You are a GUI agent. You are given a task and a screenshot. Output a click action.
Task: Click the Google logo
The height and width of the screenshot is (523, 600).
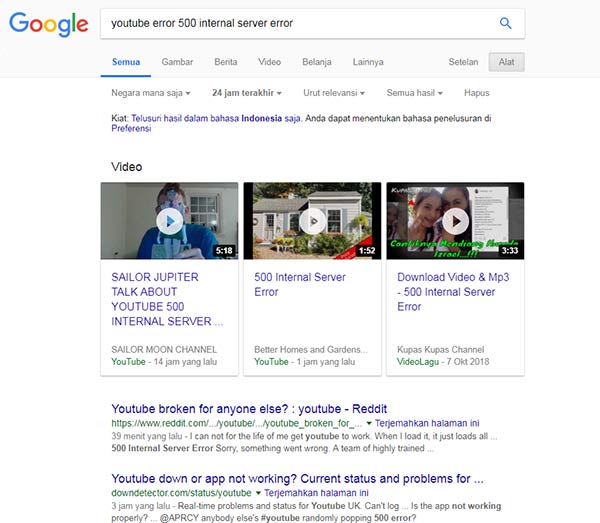point(49,24)
